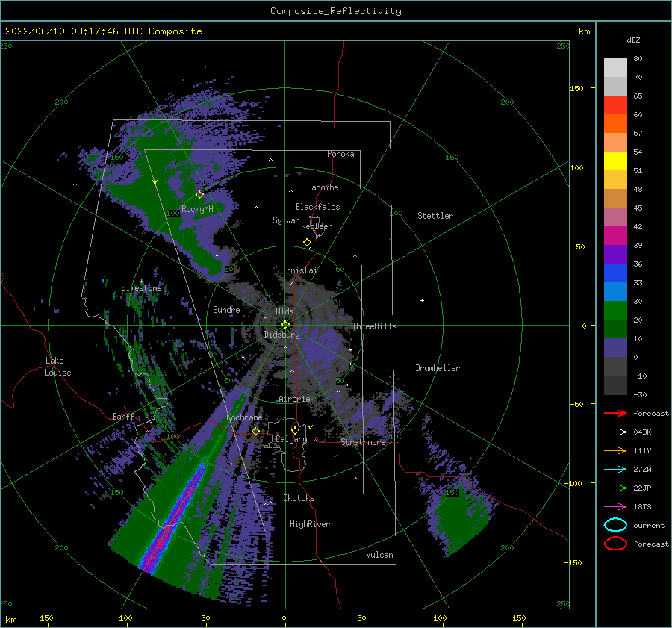Image resolution: width=672 pixels, height=628 pixels.
Task: Click the Ponoka town label
Action: pyautogui.click(x=340, y=154)
